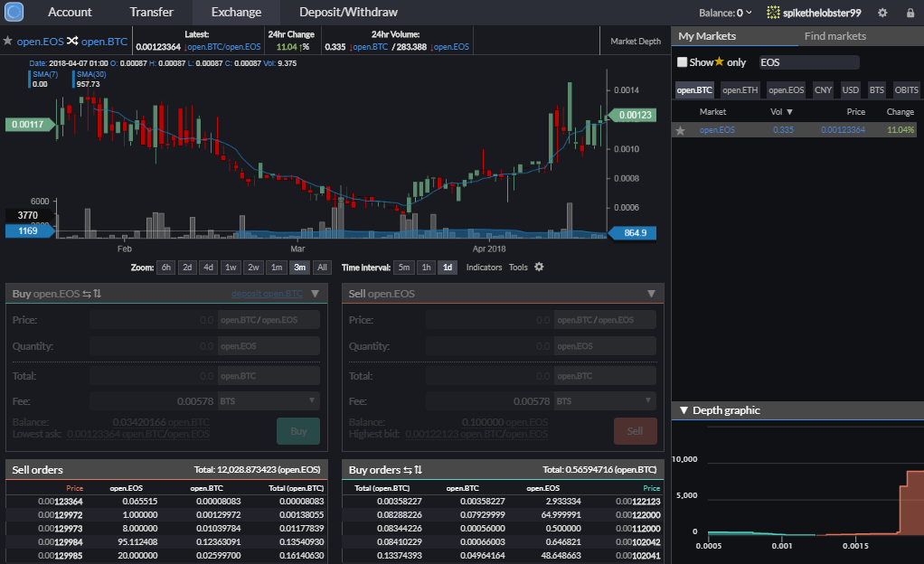
Task: Open buy fee asset BTS dropdown
Action: [x=269, y=400]
